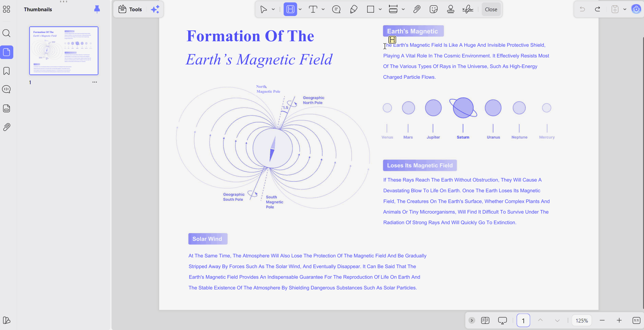Expand the shape tool dropdown arrow
The image size is (644, 330).
[380, 10]
